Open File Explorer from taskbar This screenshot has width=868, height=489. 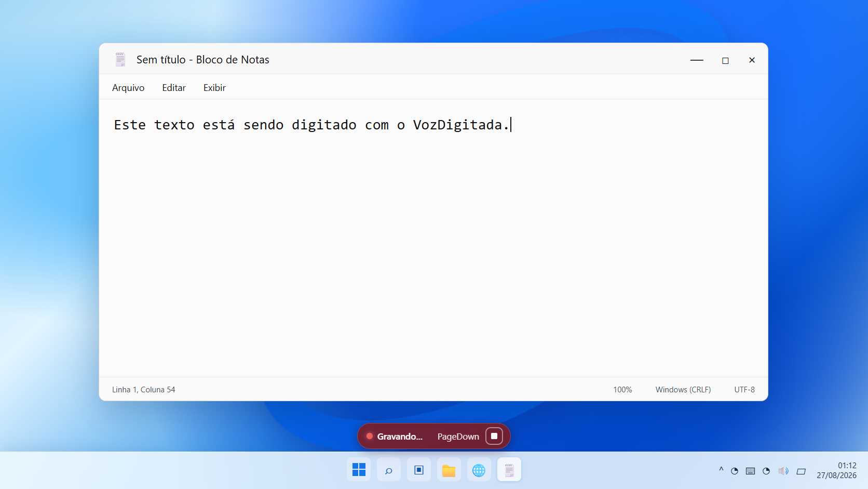449,470
